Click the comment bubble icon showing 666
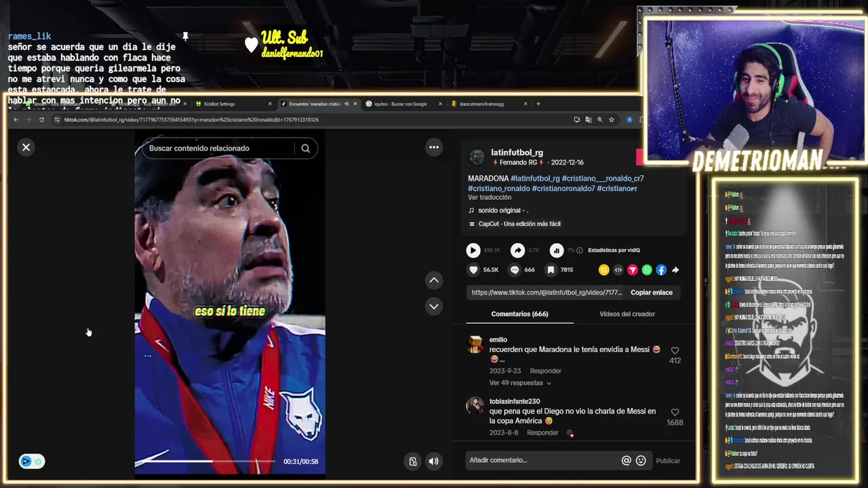Viewport: 868px width, 488px height. click(x=514, y=270)
